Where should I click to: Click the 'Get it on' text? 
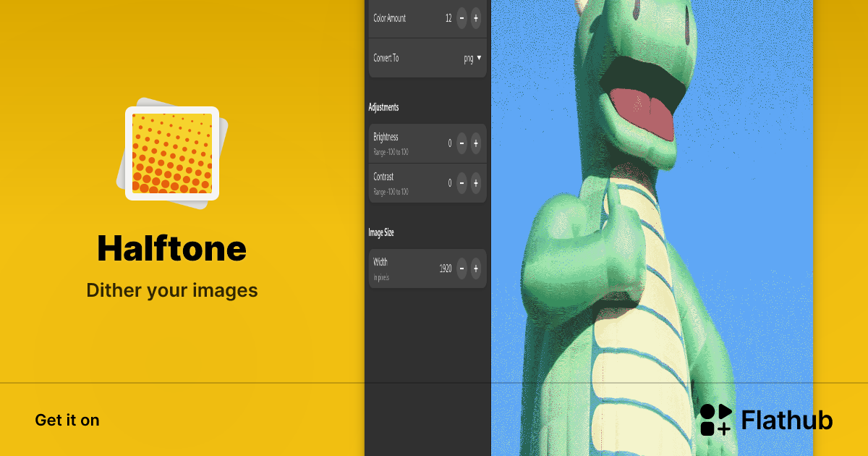[67, 420]
